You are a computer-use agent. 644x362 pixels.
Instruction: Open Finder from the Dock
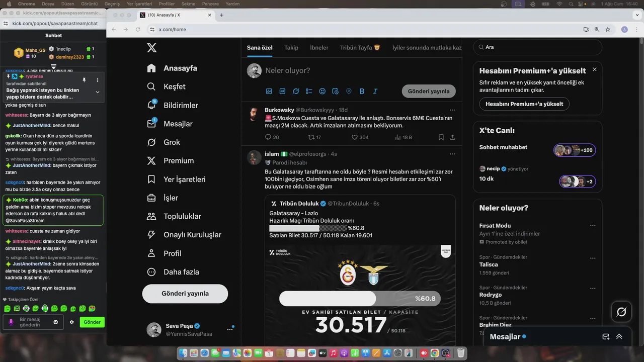pyautogui.click(x=184, y=353)
